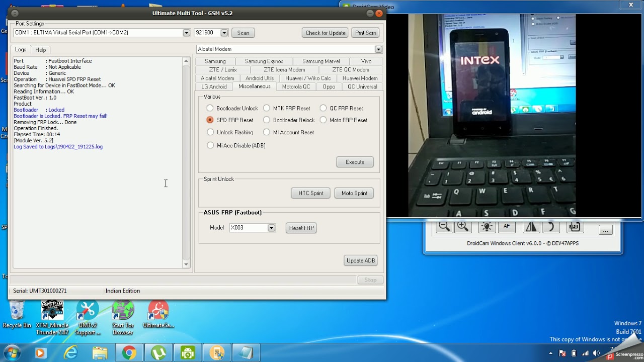Open baud rate 921600 dropdown
The image size is (644, 362).
[224, 33]
